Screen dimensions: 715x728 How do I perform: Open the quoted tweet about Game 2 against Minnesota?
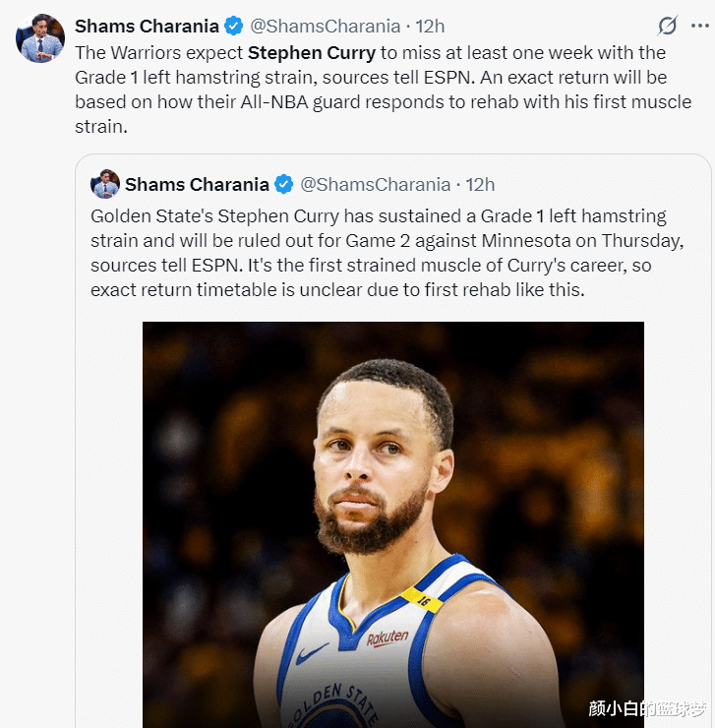pyautogui.click(x=384, y=252)
